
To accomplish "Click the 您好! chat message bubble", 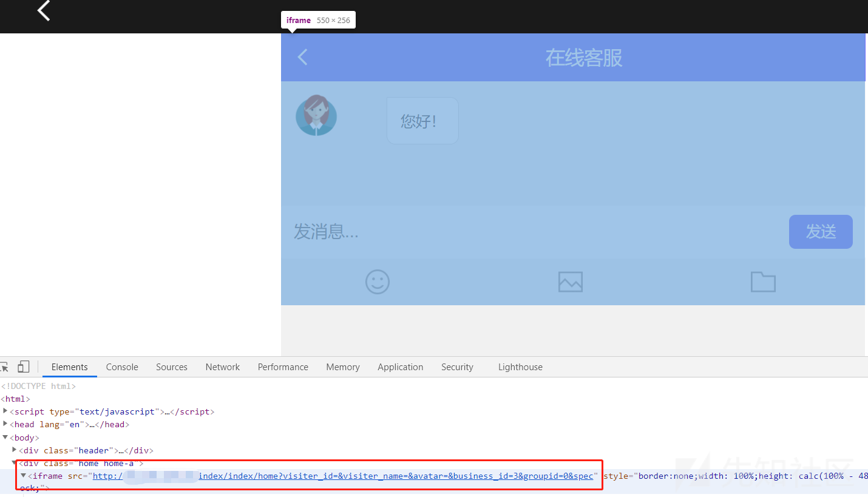I will [x=422, y=121].
